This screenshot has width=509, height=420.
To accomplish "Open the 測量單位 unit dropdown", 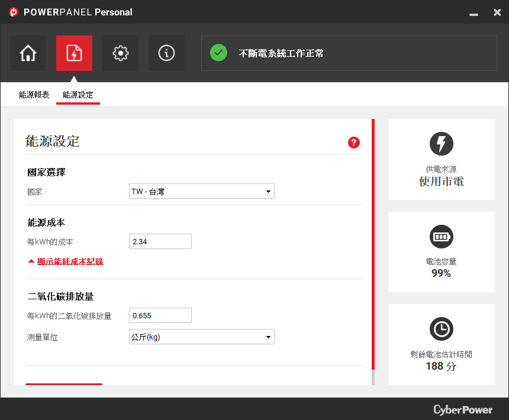I will click(x=202, y=337).
